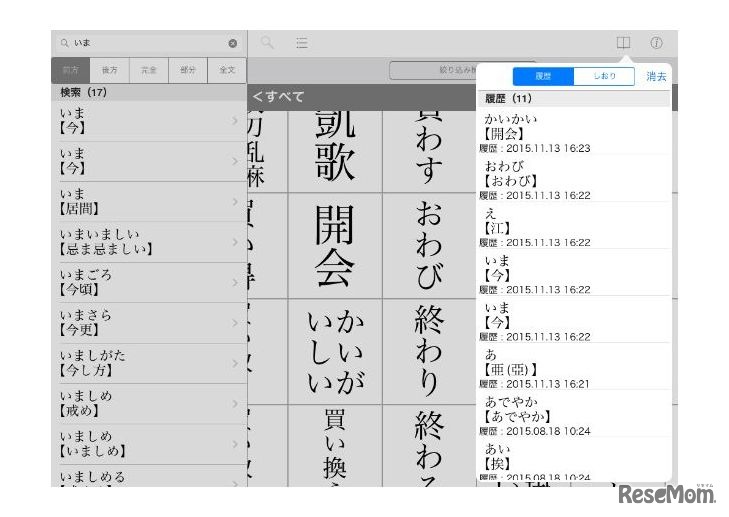Tap the 消去 button
The width and height of the screenshot is (729, 517).
[x=656, y=76]
